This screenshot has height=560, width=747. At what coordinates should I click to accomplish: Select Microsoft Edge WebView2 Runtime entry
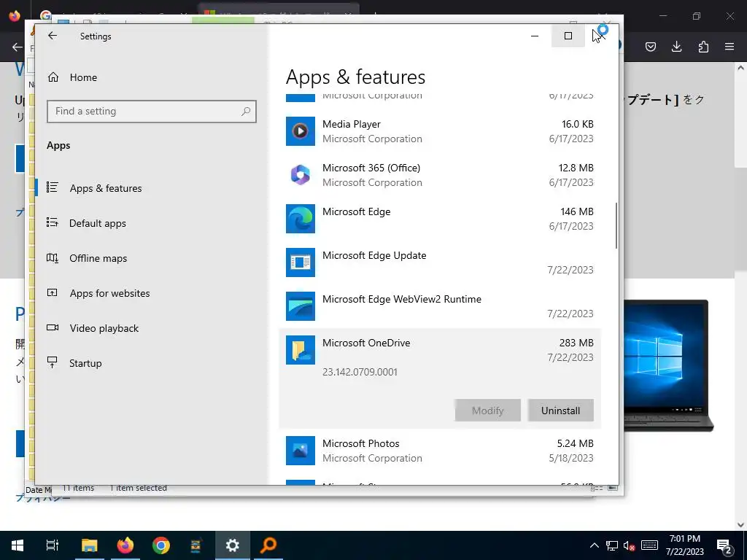[440, 307]
